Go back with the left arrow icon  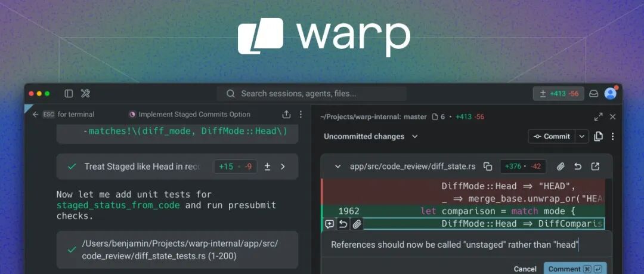click(35, 115)
